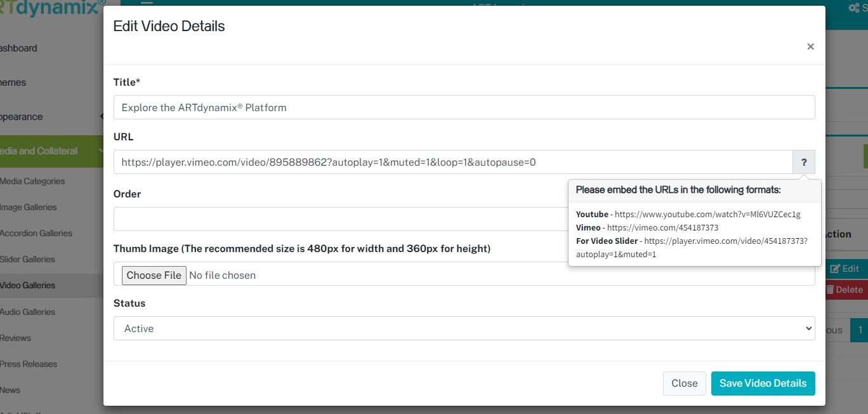Toggle the hamburger menu icon in header
868x414 pixels.
pos(147,3)
